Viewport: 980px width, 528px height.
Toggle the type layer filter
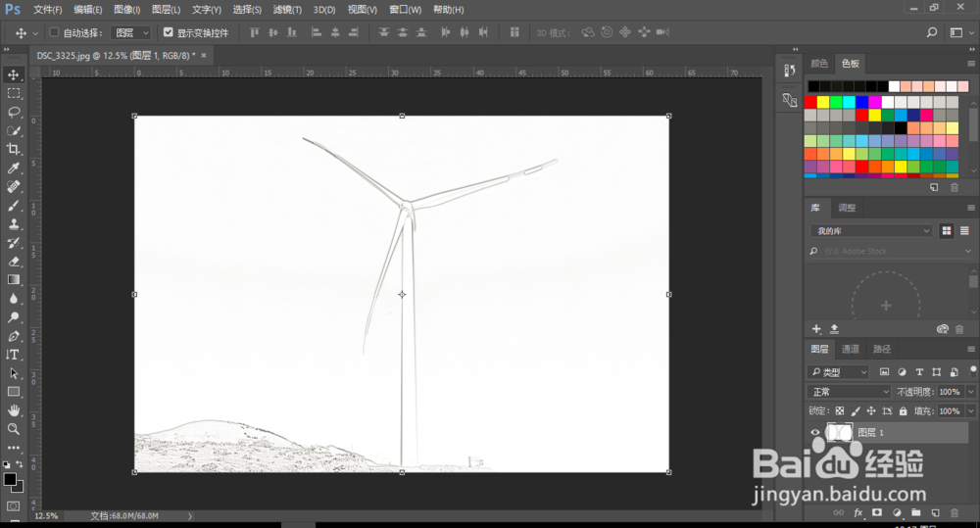pyautogui.click(x=919, y=372)
